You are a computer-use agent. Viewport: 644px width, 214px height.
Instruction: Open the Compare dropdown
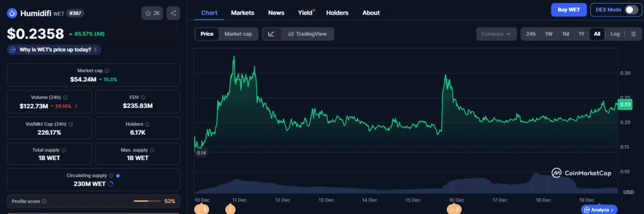pyautogui.click(x=497, y=34)
